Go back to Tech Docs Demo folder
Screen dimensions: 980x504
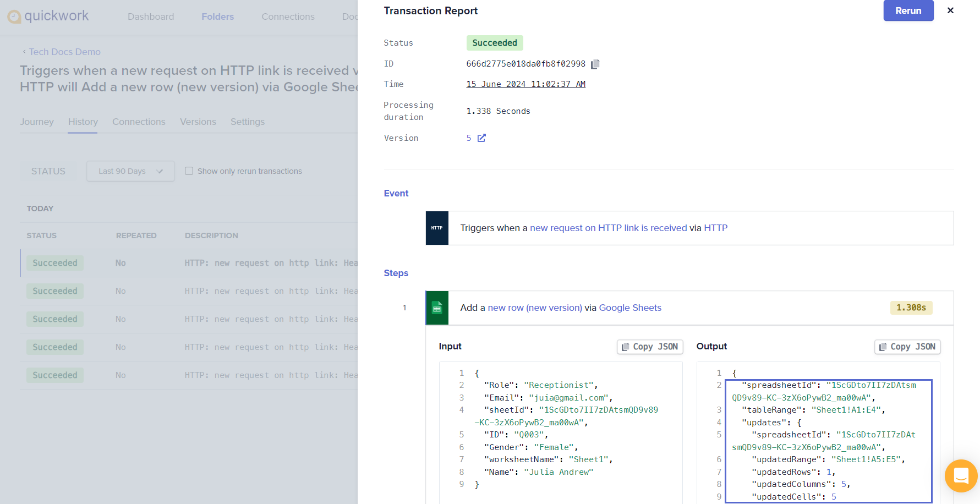pos(62,52)
